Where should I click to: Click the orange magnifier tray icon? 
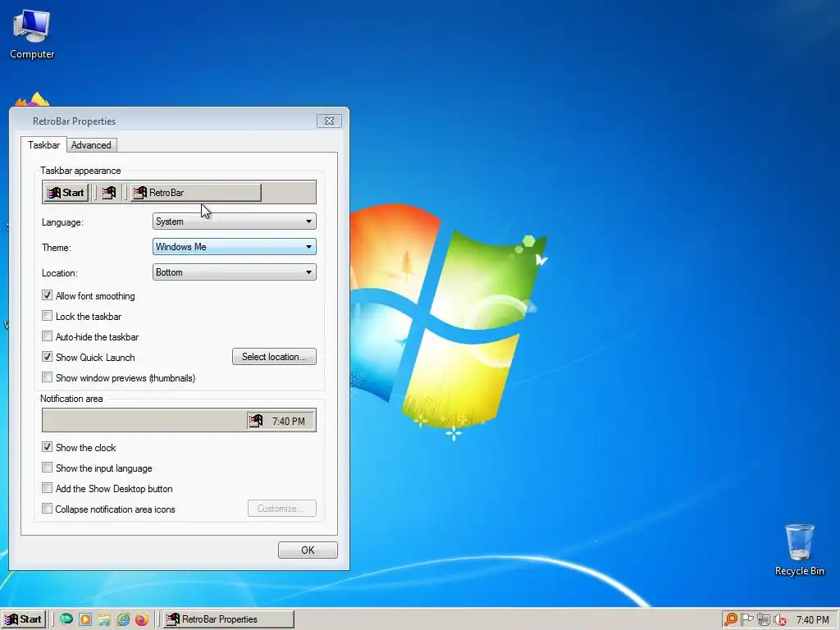pyautogui.click(x=730, y=619)
